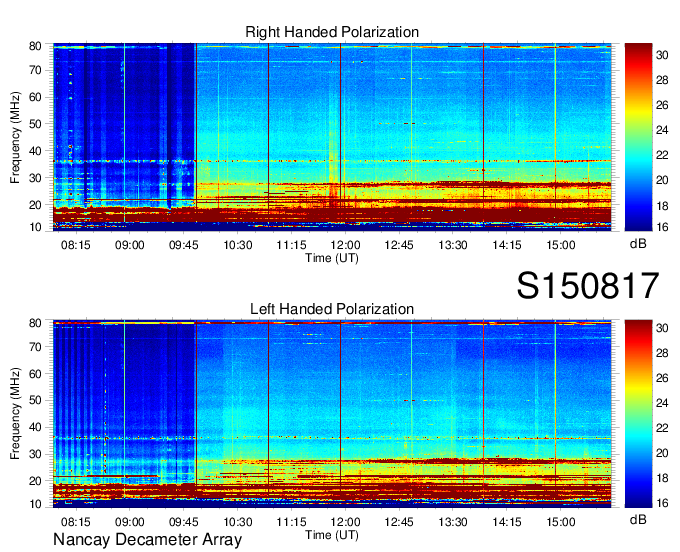Click the Right Handed Polarization title

[332, 32]
